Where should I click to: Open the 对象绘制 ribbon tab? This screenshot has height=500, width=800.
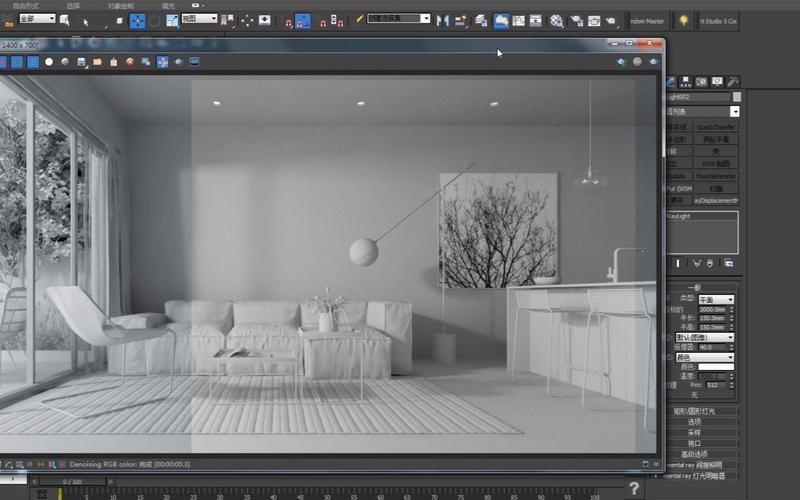point(121,5)
